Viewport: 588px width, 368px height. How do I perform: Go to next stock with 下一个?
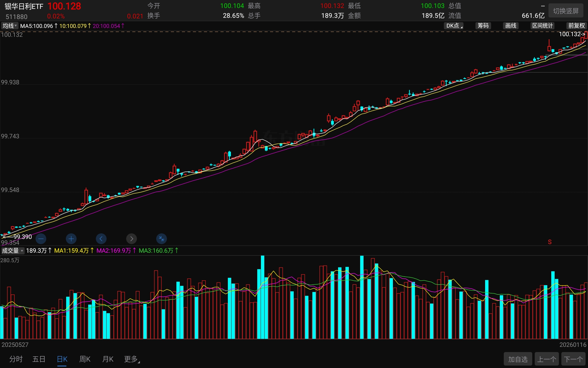coord(573,359)
